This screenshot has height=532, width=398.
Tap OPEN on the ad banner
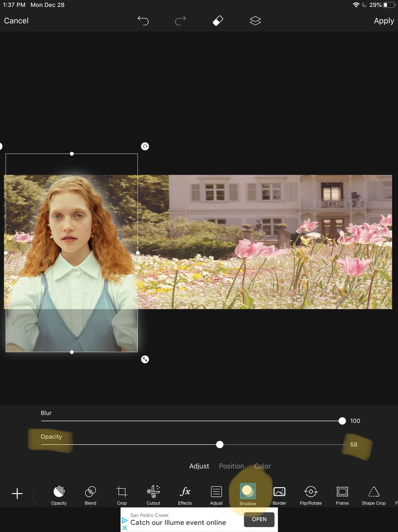click(259, 519)
